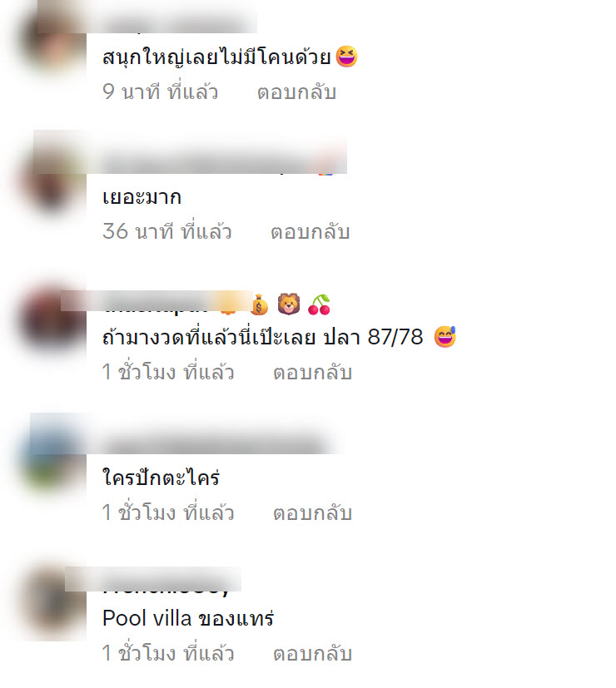Click timestamp under the Pool villa comment
Image resolution: width=616 pixels, height=688 pixels.
[168, 653]
